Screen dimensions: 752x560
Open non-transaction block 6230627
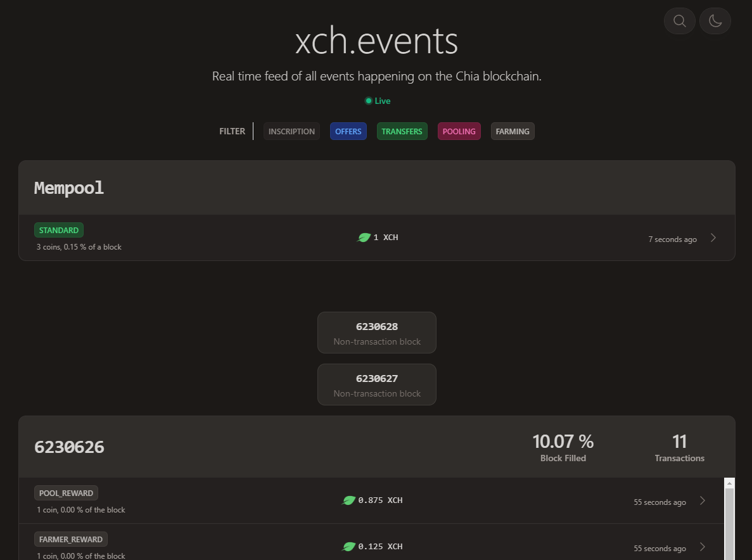(377, 385)
